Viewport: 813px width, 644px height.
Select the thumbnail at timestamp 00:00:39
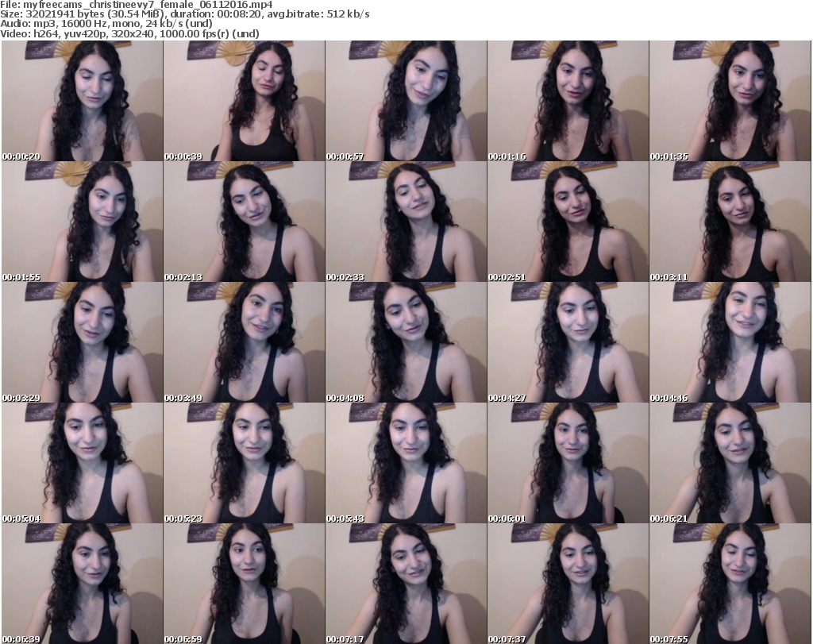tap(245, 101)
